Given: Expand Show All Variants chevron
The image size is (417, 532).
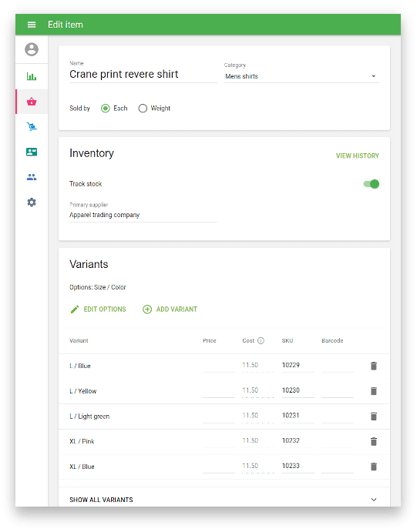Looking at the screenshot, I should 374,500.
